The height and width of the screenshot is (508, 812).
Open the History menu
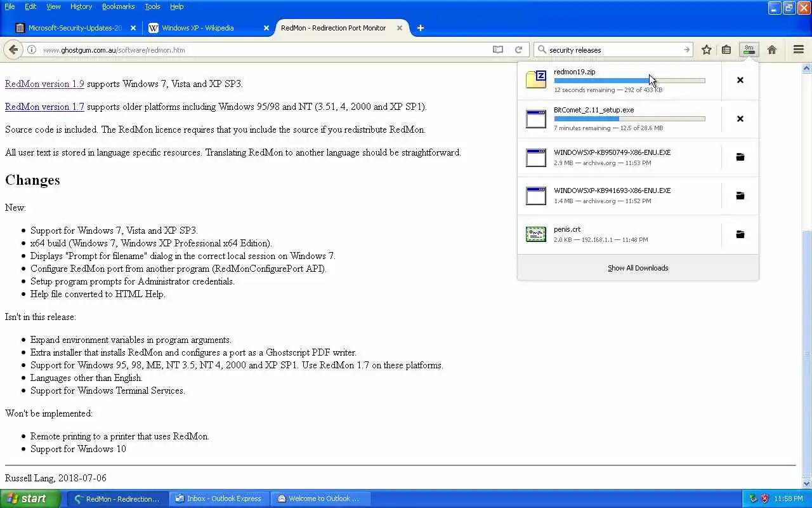tap(81, 6)
